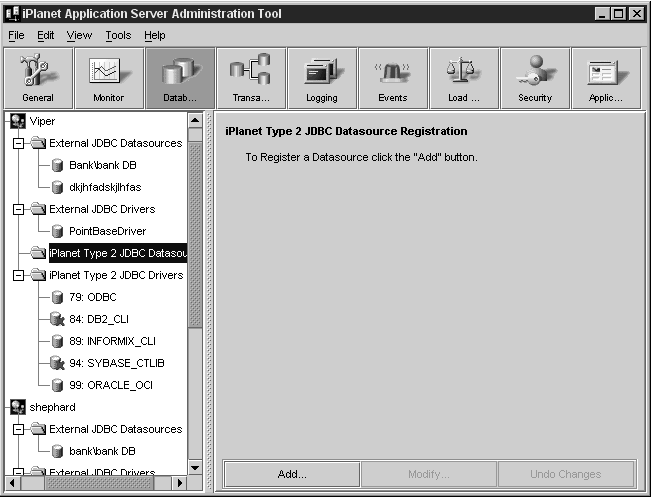Click the shephard server icon
Image resolution: width=651 pixels, height=497 pixels.
pos(18,407)
